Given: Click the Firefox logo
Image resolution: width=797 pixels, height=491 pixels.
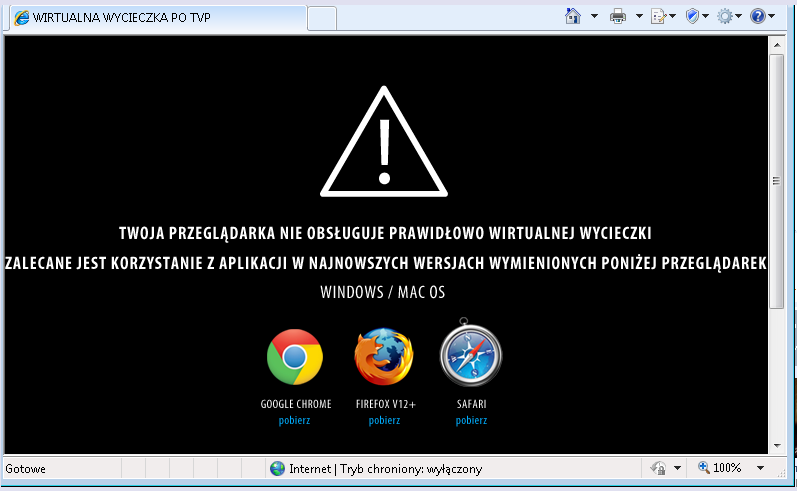Looking at the screenshot, I should (x=384, y=356).
